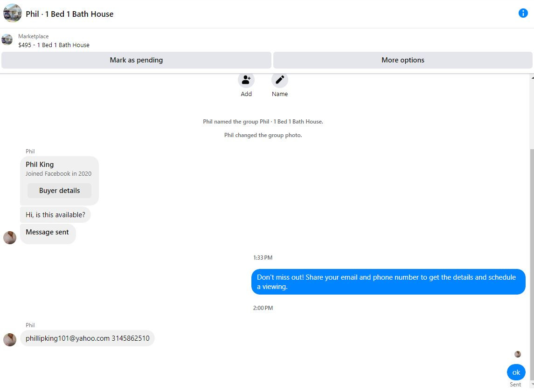This screenshot has width=534, height=392.
Task: Click the scroll down arrow of the chat scrollbar
Action: pyautogui.click(x=532, y=385)
